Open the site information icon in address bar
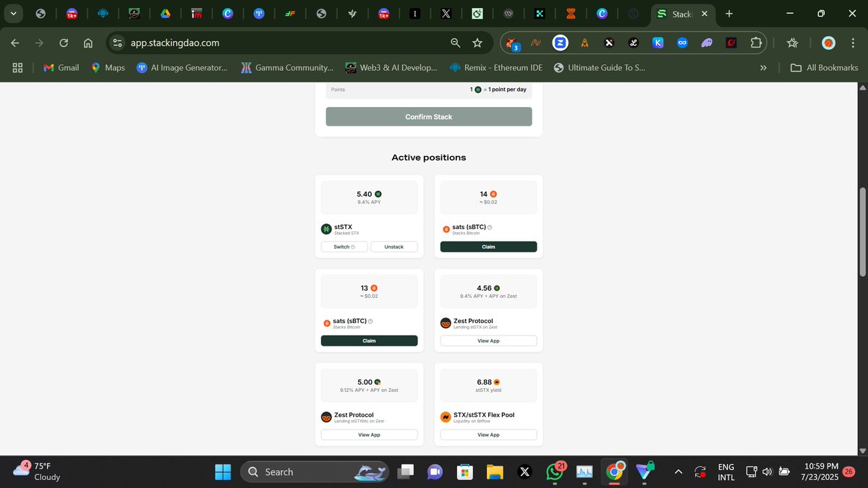The width and height of the screenshot is (868, 488). (118, 43)
